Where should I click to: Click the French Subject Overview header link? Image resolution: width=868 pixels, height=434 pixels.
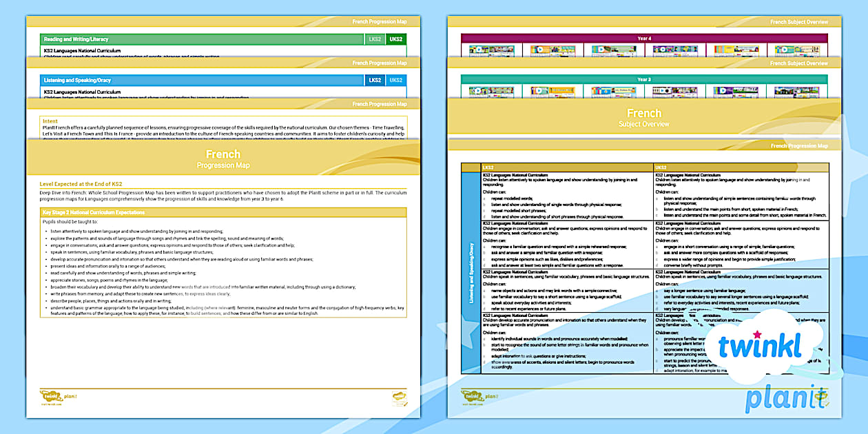tap(800, 21)
